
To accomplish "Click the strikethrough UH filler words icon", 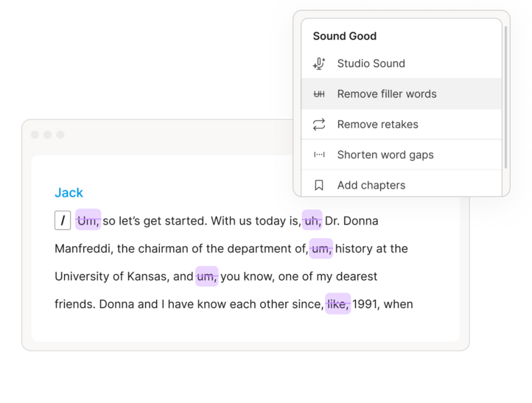I will pos(319,94).
